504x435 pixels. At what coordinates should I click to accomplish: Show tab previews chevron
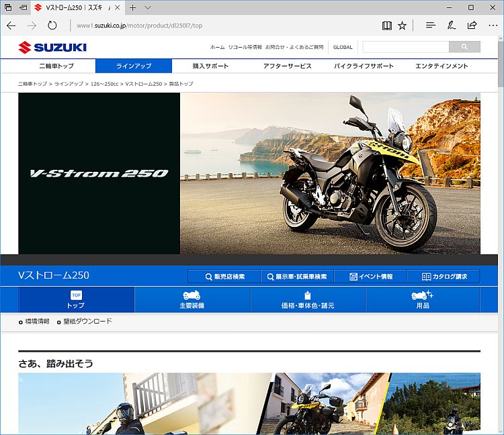(x=148, y=7)
